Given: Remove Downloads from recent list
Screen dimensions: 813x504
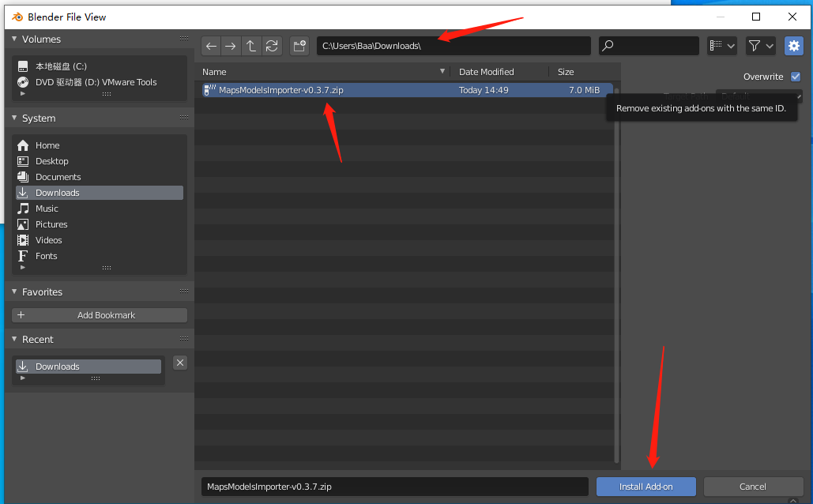Looking at the screenshot, I should click(180, 363).
